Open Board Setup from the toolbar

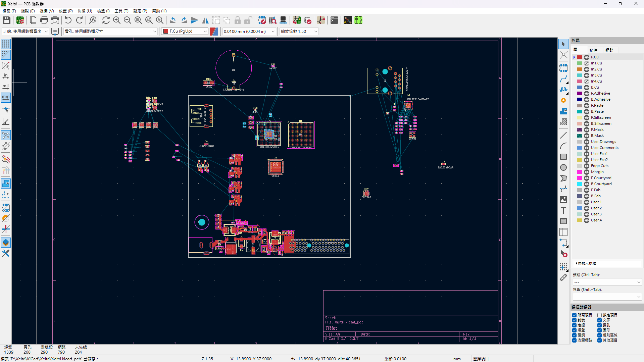[x=20, y=20]
